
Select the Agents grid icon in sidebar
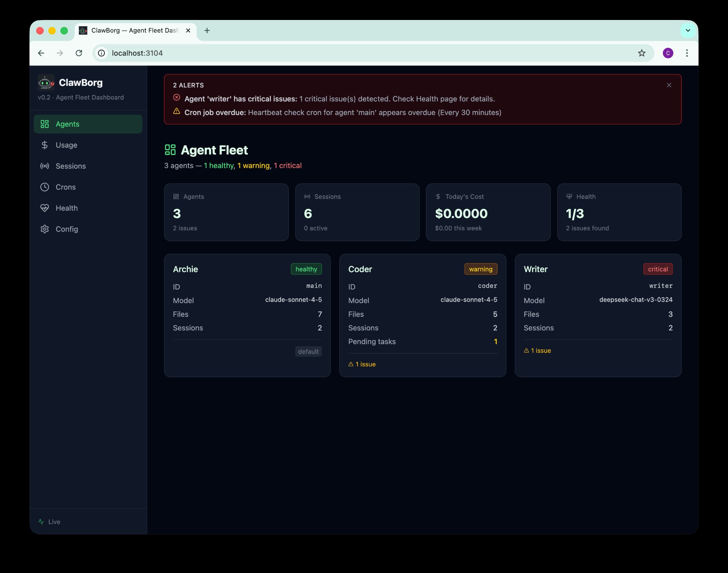[x=44, y=124]
